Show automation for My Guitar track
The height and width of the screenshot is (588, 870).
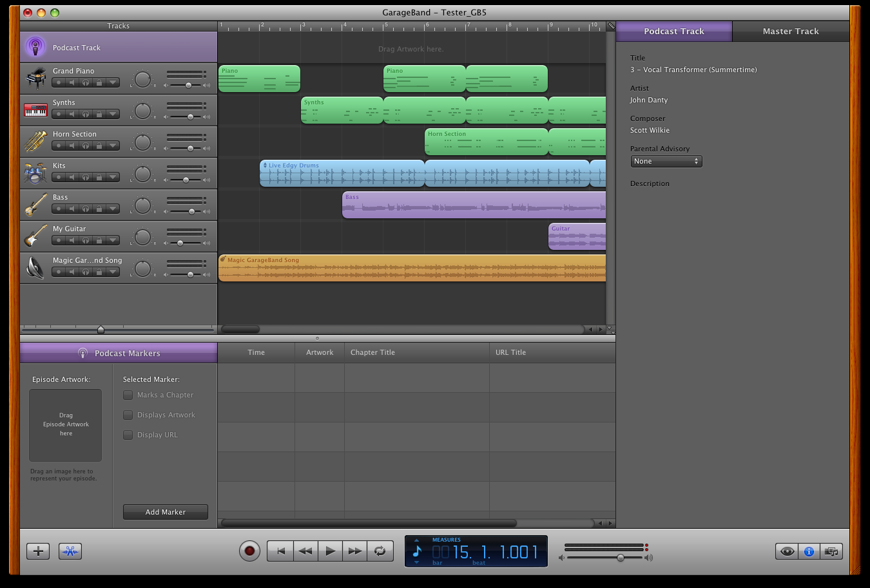point(113,240)
